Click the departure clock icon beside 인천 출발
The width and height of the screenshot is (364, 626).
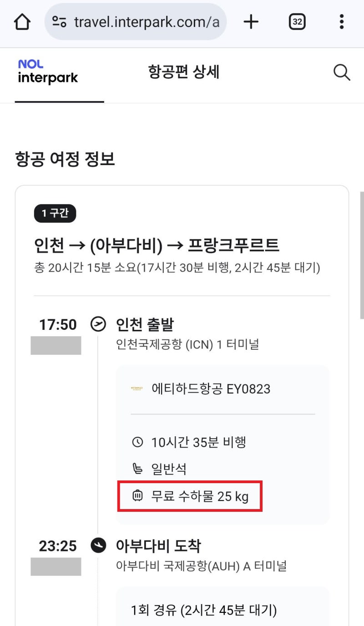click(98, 324)
